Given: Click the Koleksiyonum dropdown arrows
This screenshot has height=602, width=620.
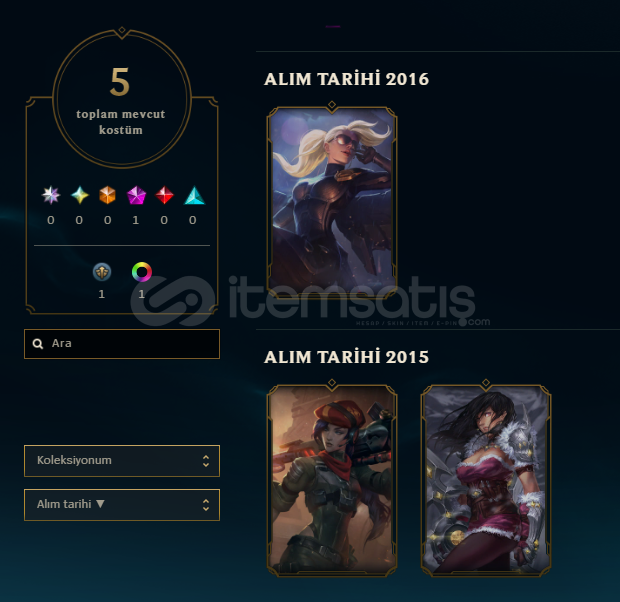Looking at the screenshot, I should click(x=206, y=461).
